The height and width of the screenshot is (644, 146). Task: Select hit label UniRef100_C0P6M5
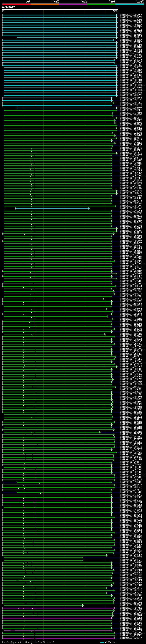[131, 562]
